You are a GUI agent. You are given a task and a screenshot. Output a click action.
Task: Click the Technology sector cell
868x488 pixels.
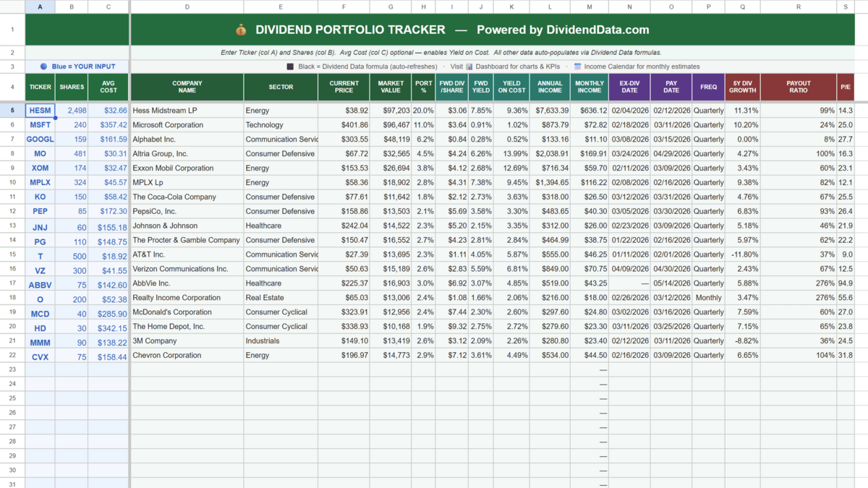coord(281,125)
